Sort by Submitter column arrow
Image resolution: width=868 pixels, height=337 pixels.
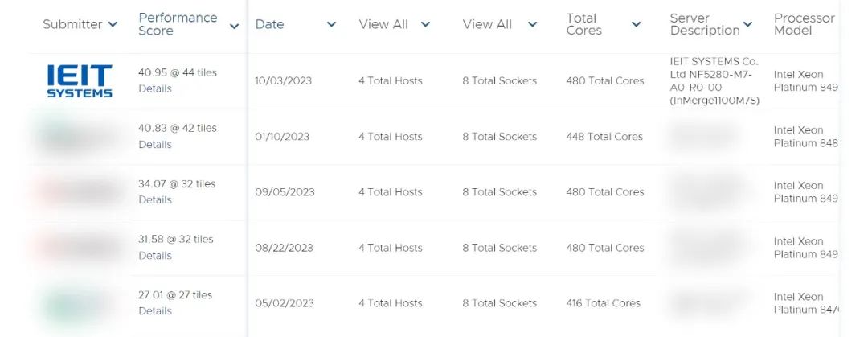113,25
